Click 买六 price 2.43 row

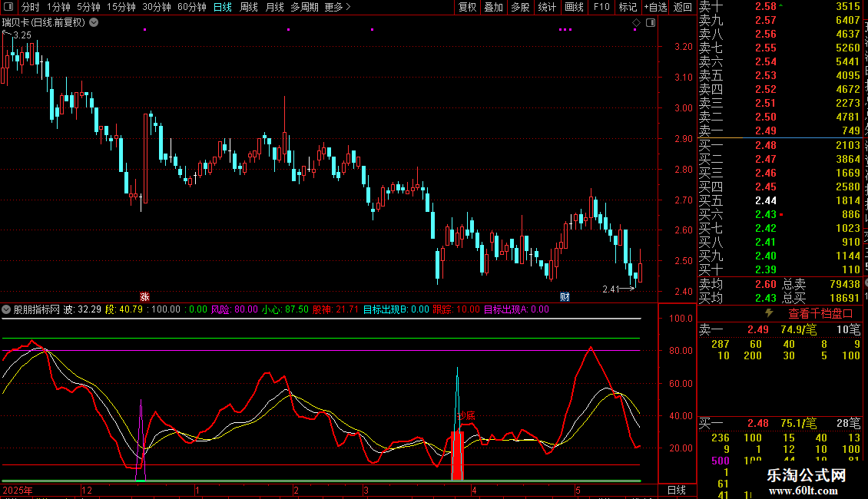pyautogui.click(x=780, y=214)
